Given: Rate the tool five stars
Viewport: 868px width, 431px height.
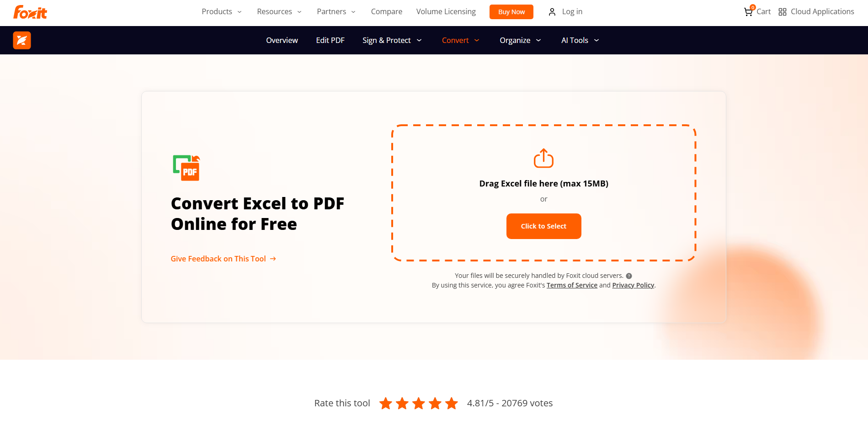Looking at the screenshot, I should (452, 403).
